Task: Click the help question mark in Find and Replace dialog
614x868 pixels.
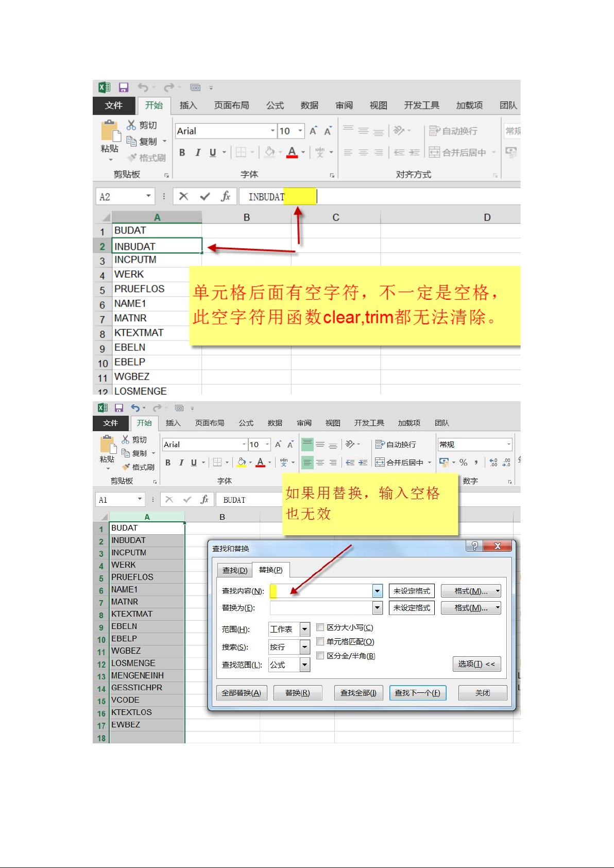Action: (474, 546)
